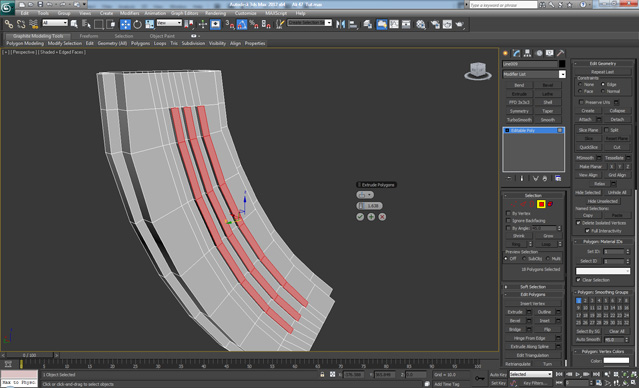The width and height of the screenshot is (639, 388).
Task: Select the Face constraint radio button
Action: point(580,91)
